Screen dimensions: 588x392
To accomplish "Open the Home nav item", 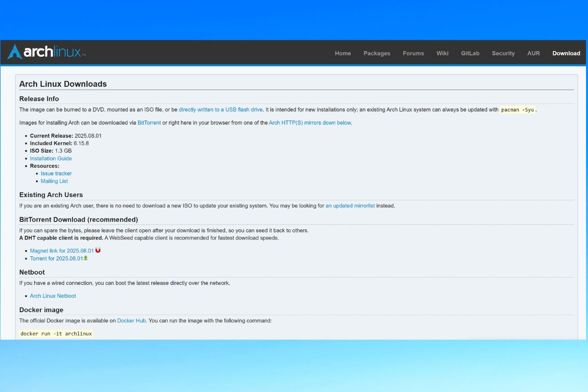I will 343,53.
